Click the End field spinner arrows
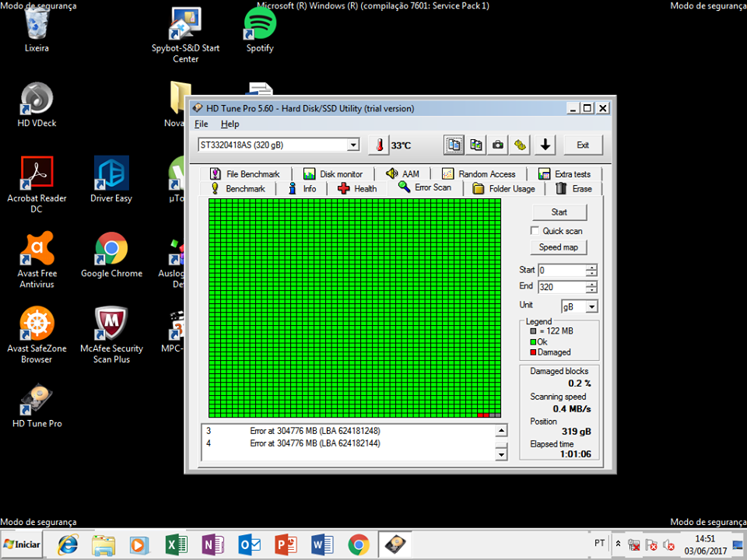Image resolution: width=747 pixels, height=560 pixels. (591, 287)
